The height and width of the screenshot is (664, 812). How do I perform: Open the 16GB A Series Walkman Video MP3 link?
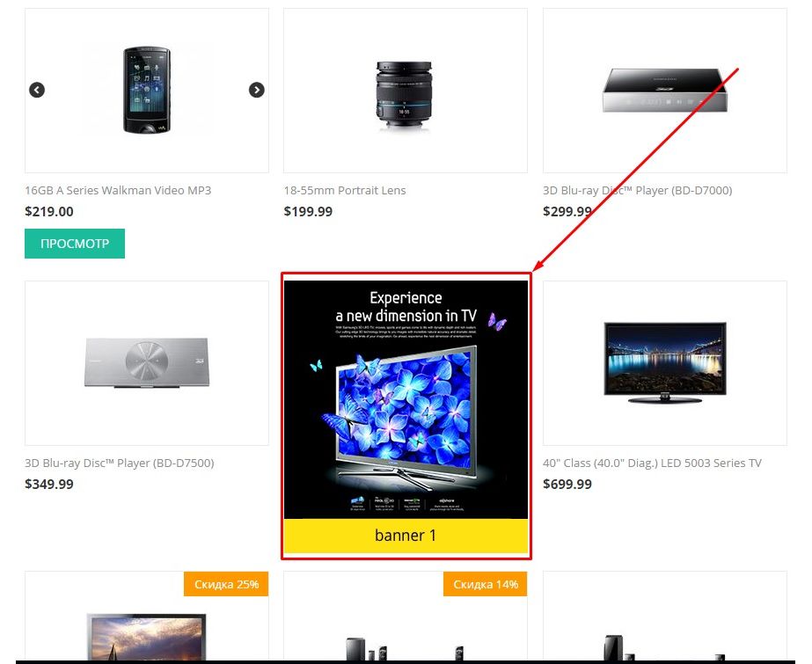click(118, 191)
